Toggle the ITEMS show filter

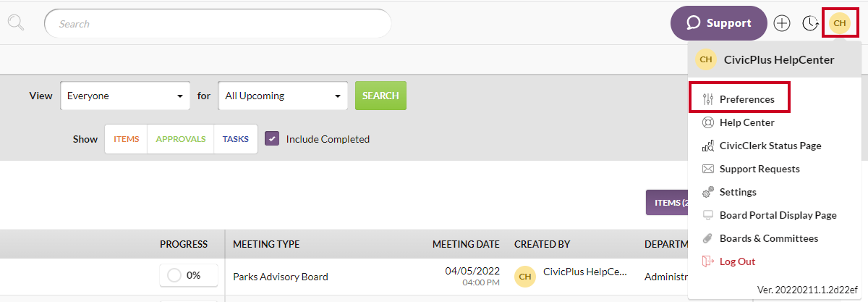tap(127, 139)
